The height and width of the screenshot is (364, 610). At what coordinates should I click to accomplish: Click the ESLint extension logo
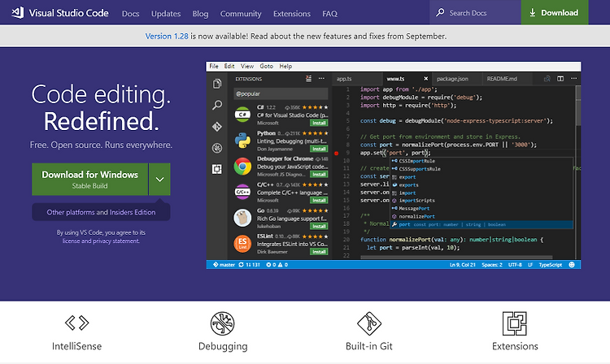point(242,244)
